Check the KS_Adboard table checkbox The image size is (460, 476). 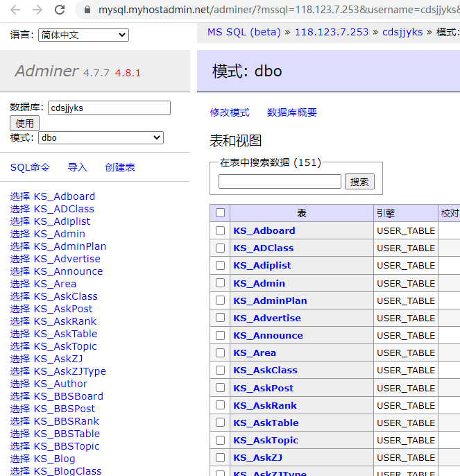pyautogui.click(x=221, y=230)
